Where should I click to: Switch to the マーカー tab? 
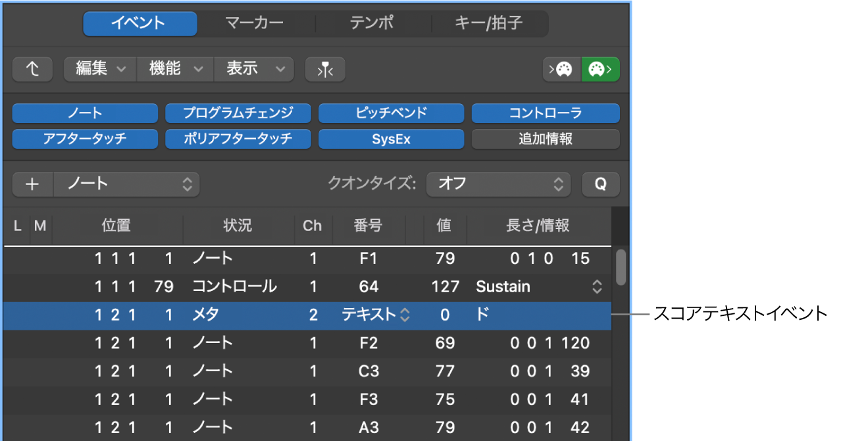(255, 22)
